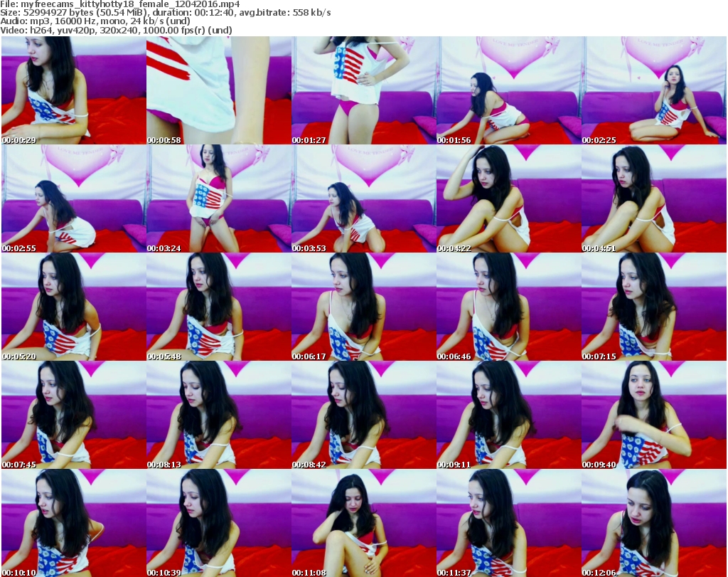Image resolution: width=728 pixels, height=577 pixels.
Task: Select the thumbnail stamped 00:12:06
Action: point(654,523)
